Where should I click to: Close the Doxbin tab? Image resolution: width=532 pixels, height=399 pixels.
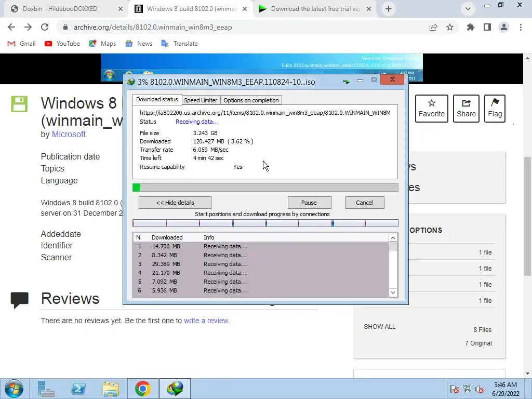pos(121,9)
